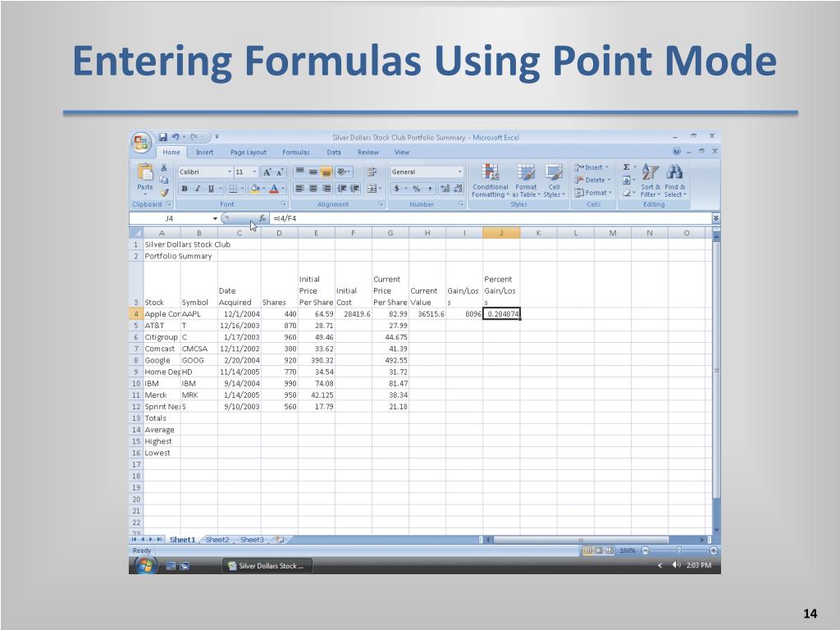Align text left in cell
Screen dimensions: 840x630
[x=300, y=189]
